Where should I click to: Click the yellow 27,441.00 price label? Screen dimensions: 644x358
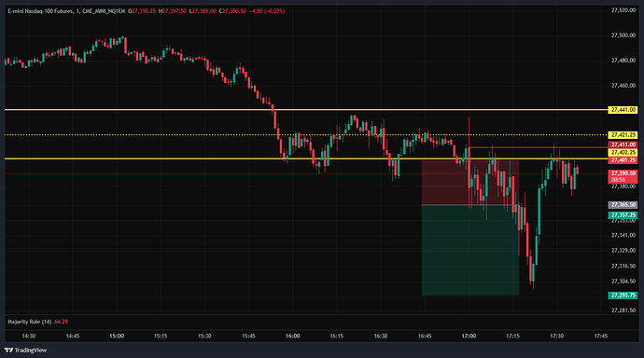(623, 110)
